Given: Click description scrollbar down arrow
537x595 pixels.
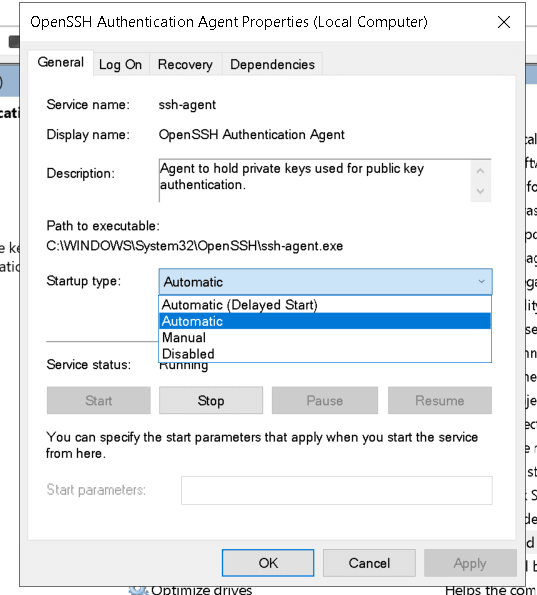Looking at the screenshot, I should pos(480,191).
